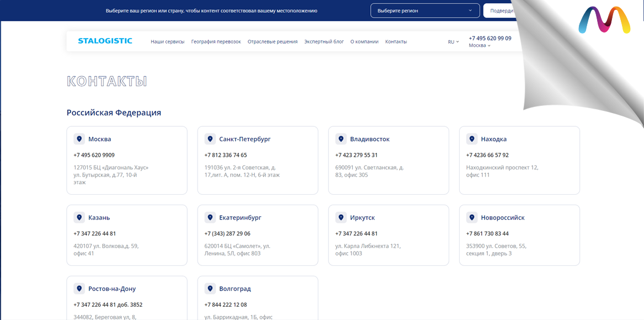Select the Ростов-на-Дону city heading

(x=112, y=289)
